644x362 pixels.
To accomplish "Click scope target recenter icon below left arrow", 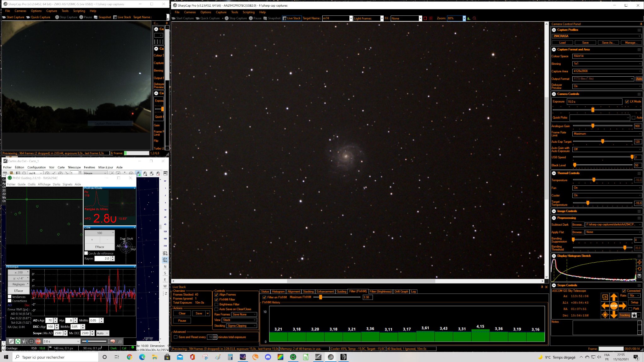I will [605, 315].
